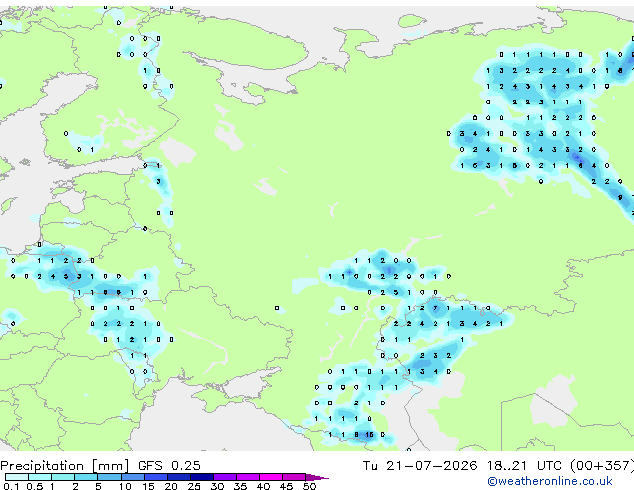Click the 10–15 mm legend swatch
The height and width of the screenshot is (490, 634).
[x=132, y=477]
